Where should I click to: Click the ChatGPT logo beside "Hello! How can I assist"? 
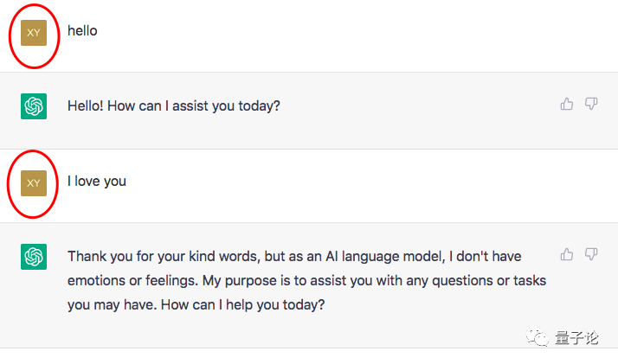(34, 106)
